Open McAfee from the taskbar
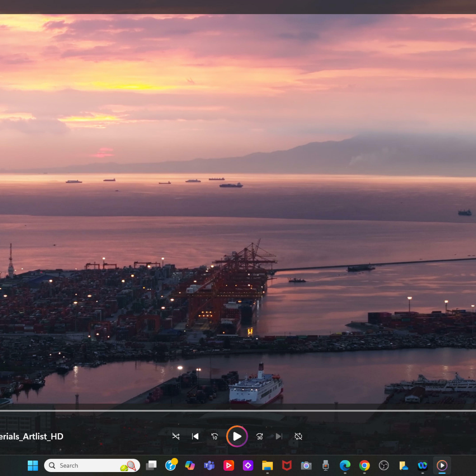The height and width of the screenshot is (476, 476). [x=287, y=465]
